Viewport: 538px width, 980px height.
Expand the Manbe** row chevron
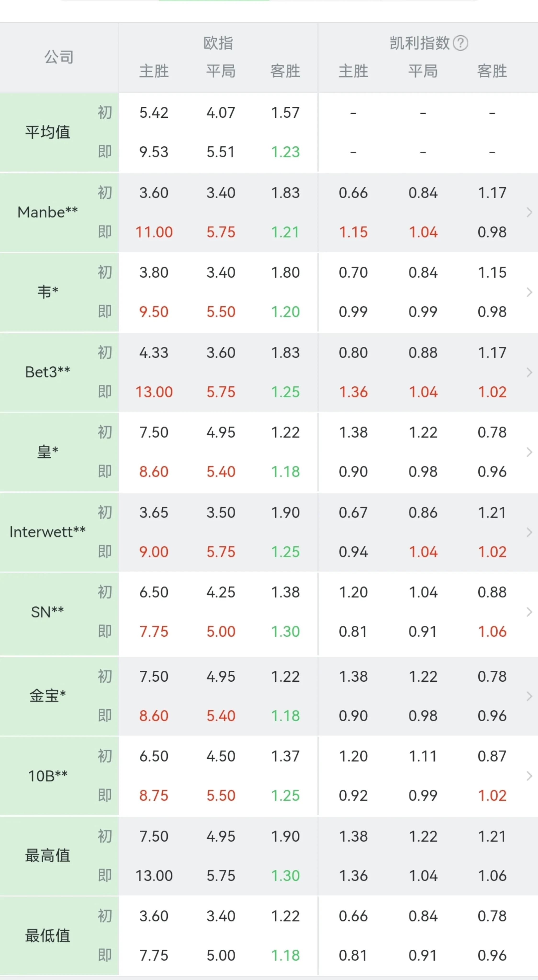point(529,212)
